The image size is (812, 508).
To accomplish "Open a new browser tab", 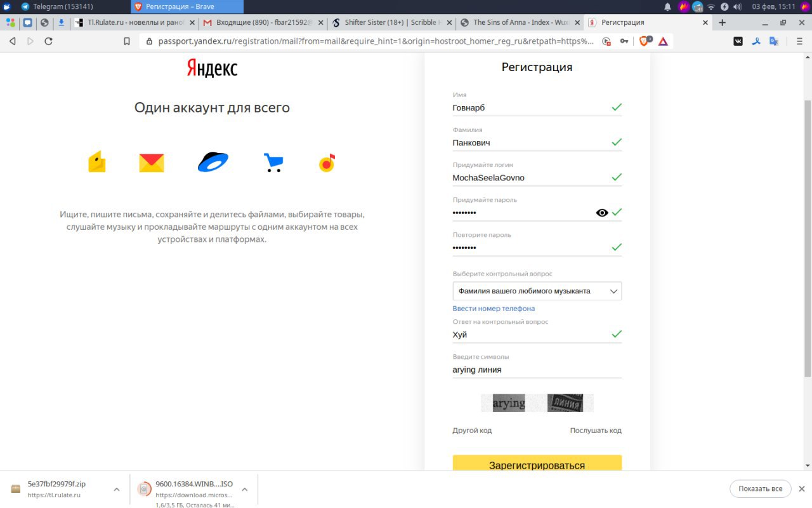I will pos(722,22).
